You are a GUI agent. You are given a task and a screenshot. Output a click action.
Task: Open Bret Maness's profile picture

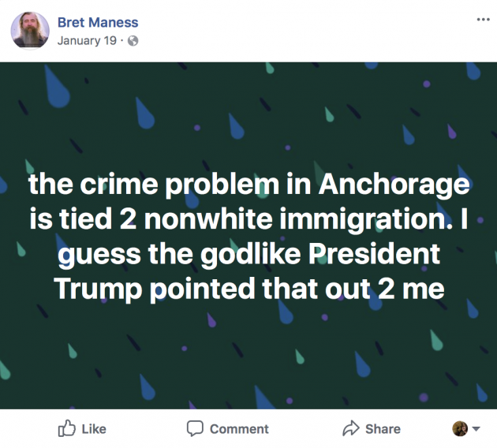click(30, 30)
